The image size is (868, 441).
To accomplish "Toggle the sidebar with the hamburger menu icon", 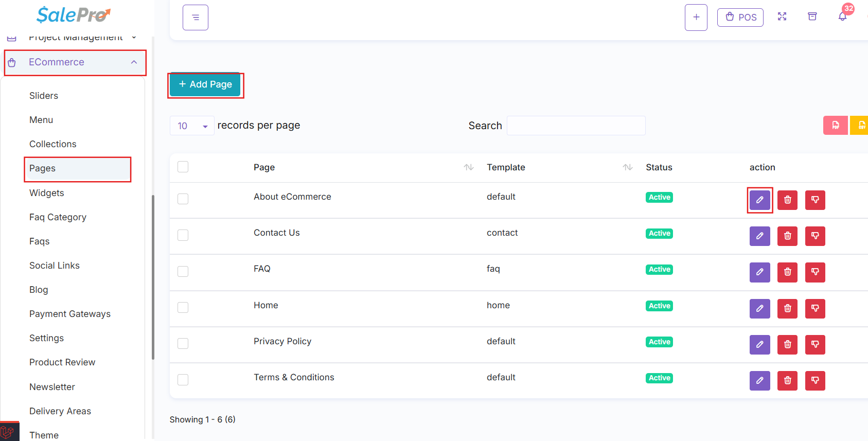I will pos(196,17).
